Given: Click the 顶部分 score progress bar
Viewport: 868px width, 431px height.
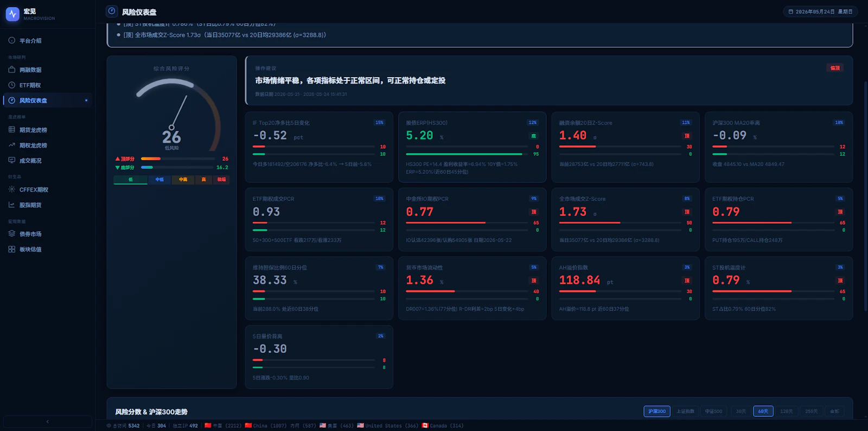Looking at the screenshot, I should pos(177,159).
